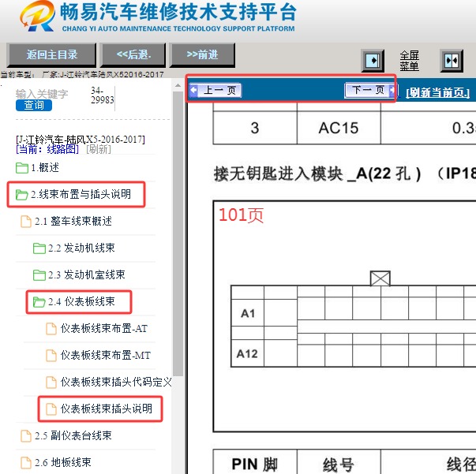Go to previous page with 上一页
This screenshot has width=476, height=474.
(x=216, y=90)
